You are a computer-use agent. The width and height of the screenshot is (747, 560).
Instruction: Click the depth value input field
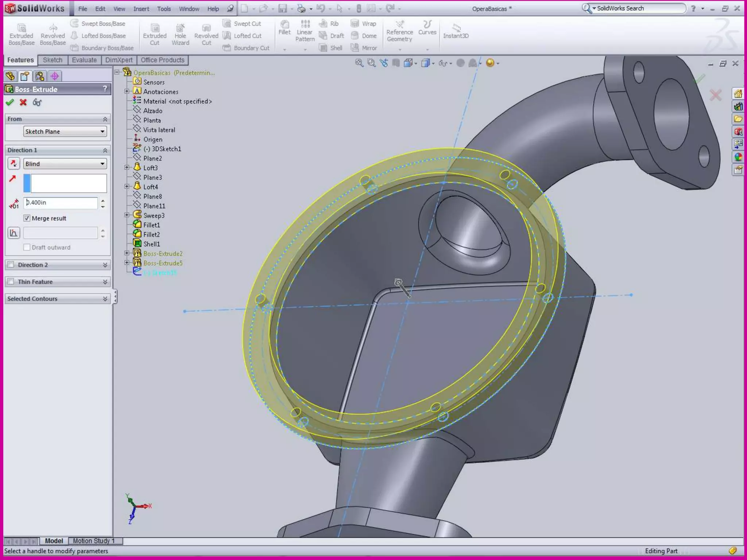pyautogui.click(x=61, y=203)
